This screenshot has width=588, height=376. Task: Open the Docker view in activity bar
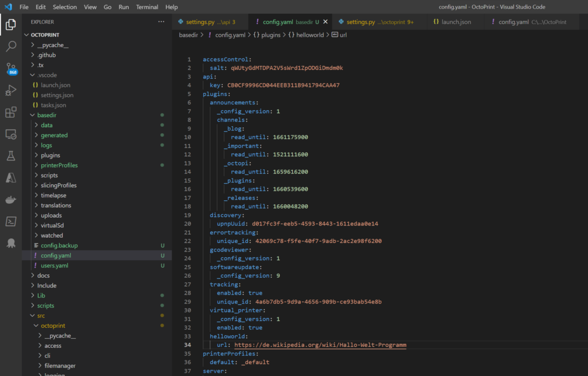[x=11, y=199]
